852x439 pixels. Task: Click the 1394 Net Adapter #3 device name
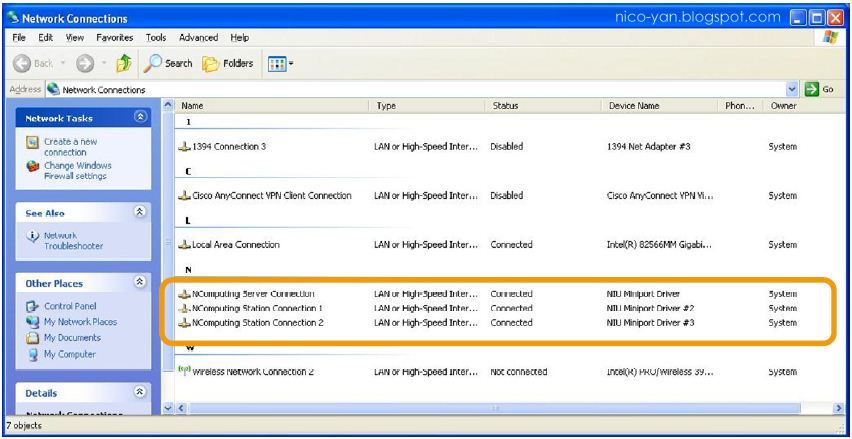pos(648,147)
